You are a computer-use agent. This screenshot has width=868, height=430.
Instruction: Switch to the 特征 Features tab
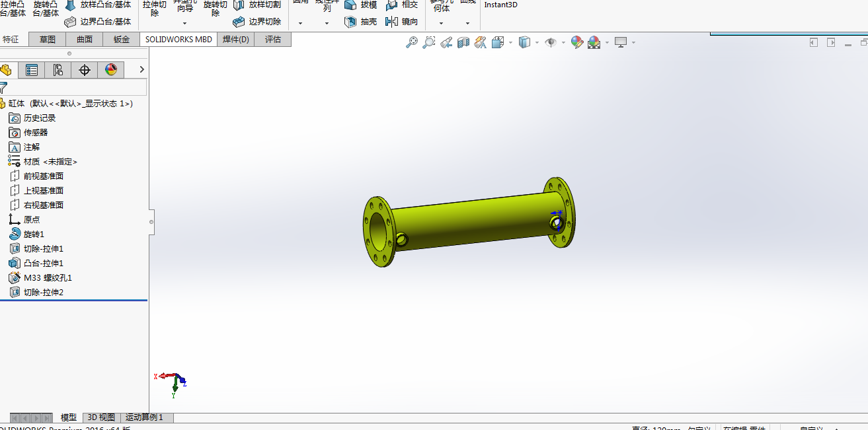pyautogui.click(x=11, y=39)
